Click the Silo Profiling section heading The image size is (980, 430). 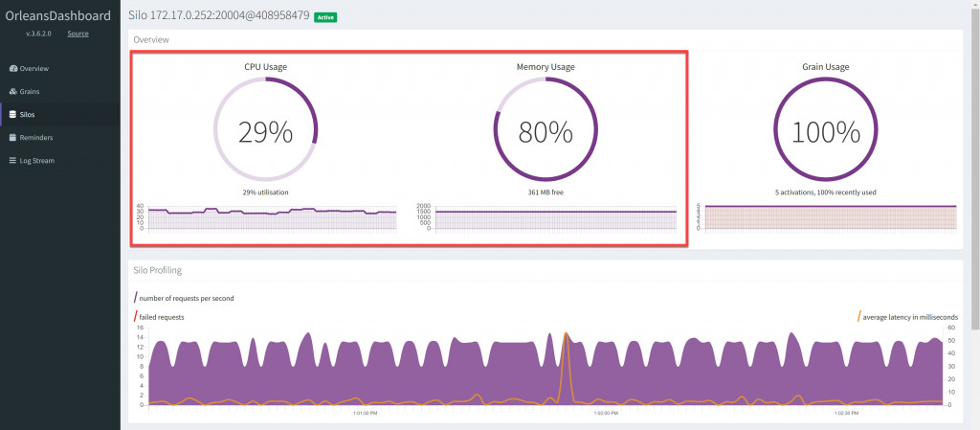point(158,271)
